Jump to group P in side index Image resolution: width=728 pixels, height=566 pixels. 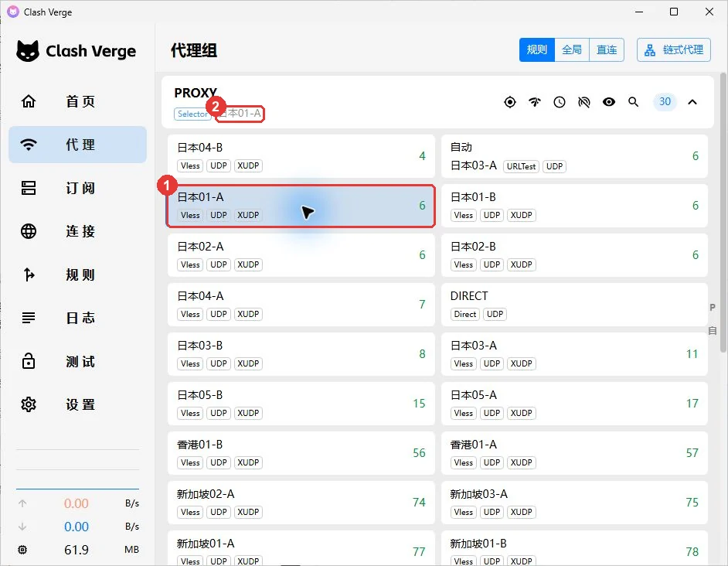(713, 307)
